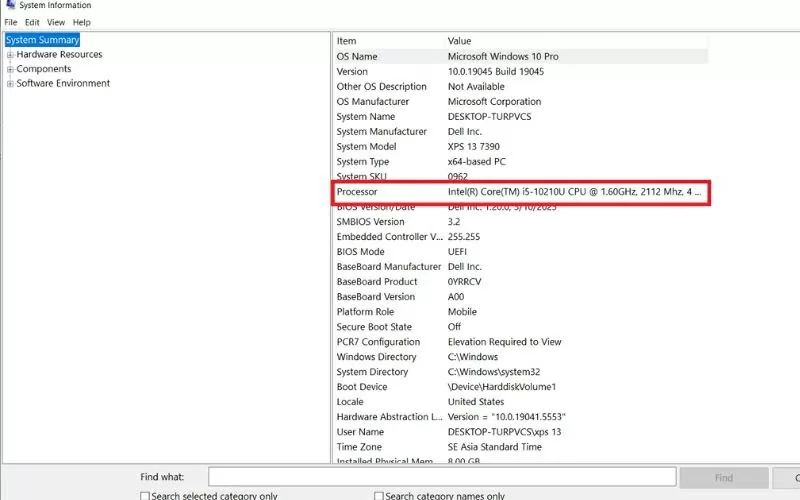Viewport: 800px width, 500px height.
Task: Select the System Model row
Action: point(520,147)
